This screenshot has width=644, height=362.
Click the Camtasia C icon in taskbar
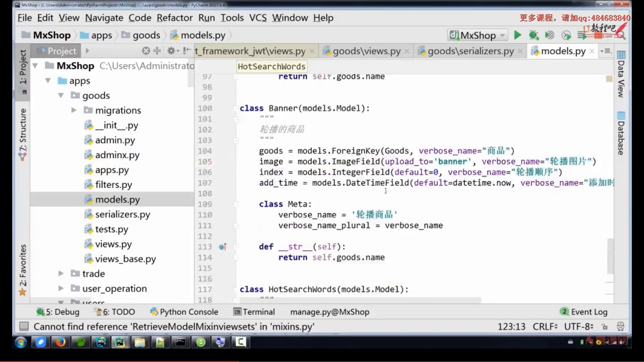pyautogui.click(x=240, y=342)
